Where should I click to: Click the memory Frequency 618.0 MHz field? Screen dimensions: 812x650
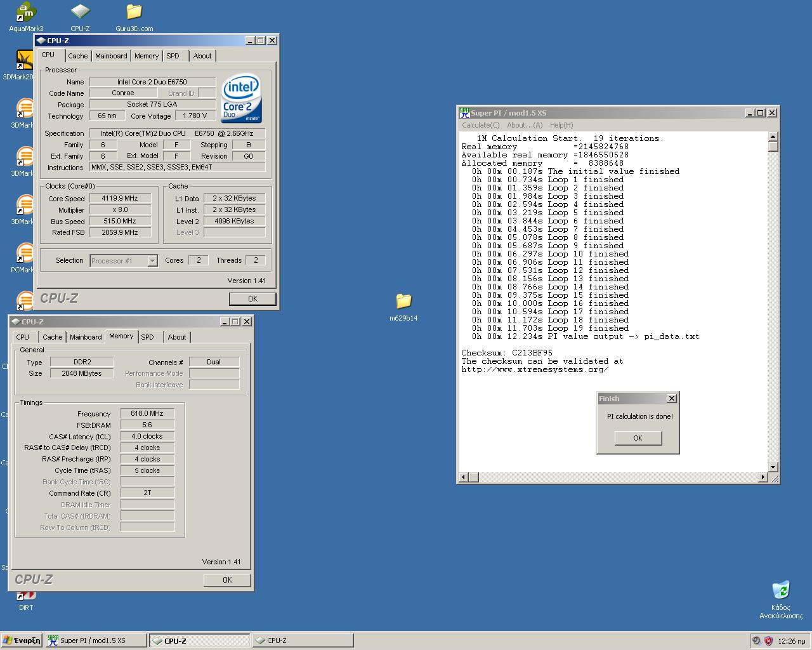pyautogui.click(x=147, y=413)
